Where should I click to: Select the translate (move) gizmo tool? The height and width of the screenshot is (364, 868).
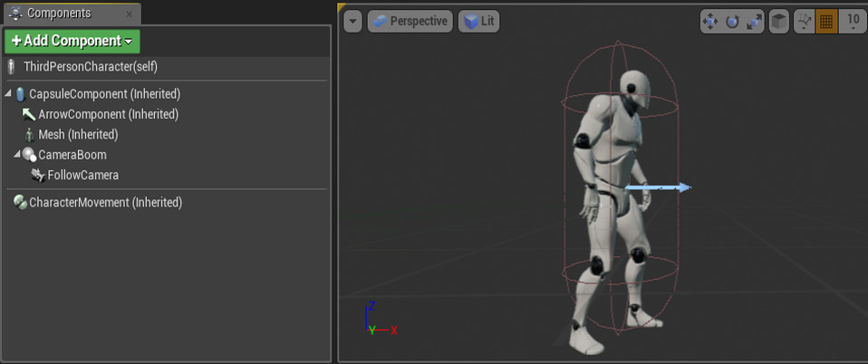(x=710, y=22)
